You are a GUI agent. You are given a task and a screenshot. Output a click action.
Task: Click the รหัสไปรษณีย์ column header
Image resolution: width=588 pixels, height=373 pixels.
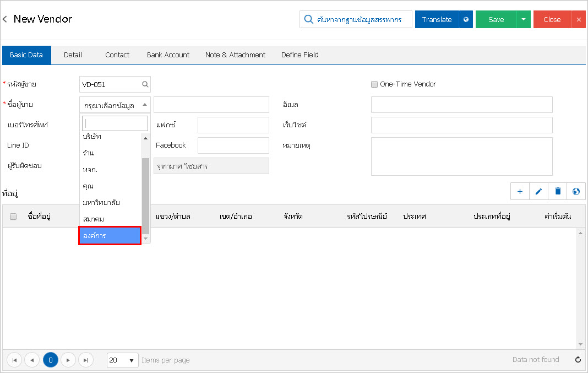click(x=367, y=217)
